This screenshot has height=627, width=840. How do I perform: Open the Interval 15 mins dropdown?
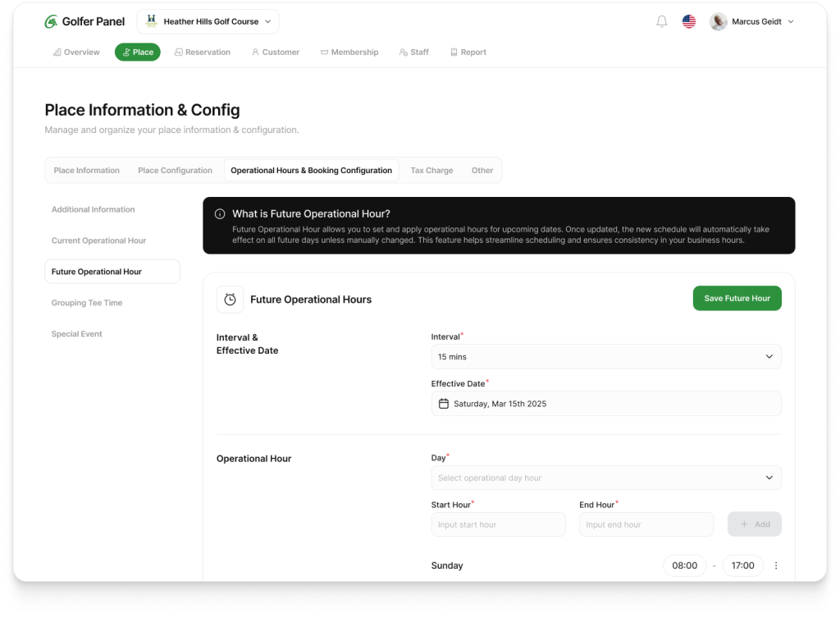point(606,356)
